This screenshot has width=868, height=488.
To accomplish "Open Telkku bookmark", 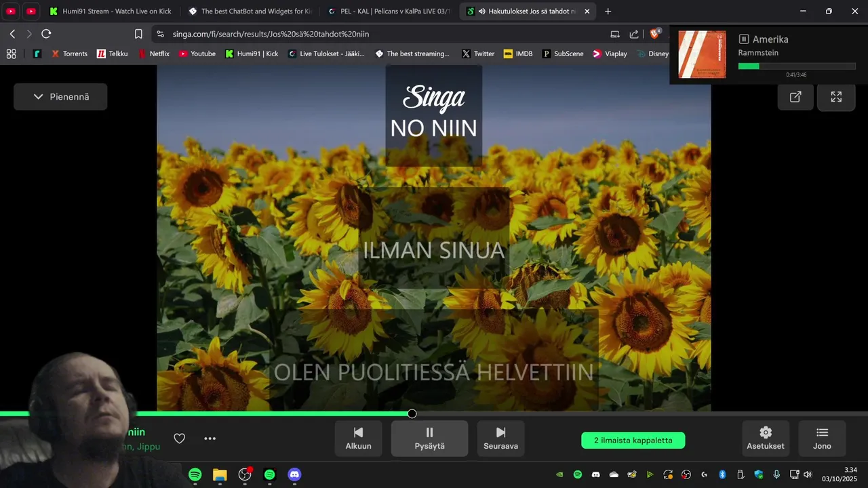I will point(113,54).
